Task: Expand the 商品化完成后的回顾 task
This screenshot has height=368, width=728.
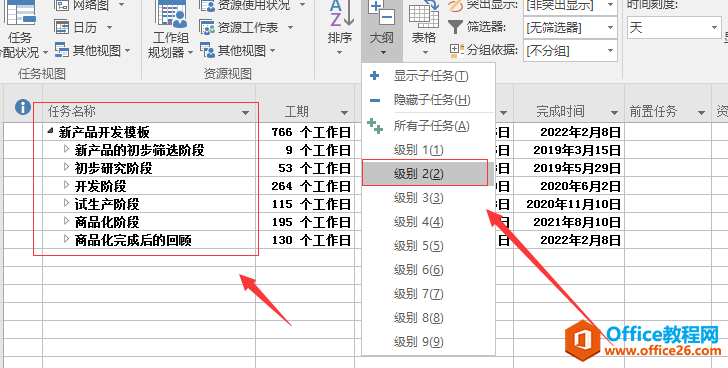Action: pyautogui.click(x=66, y=239)
